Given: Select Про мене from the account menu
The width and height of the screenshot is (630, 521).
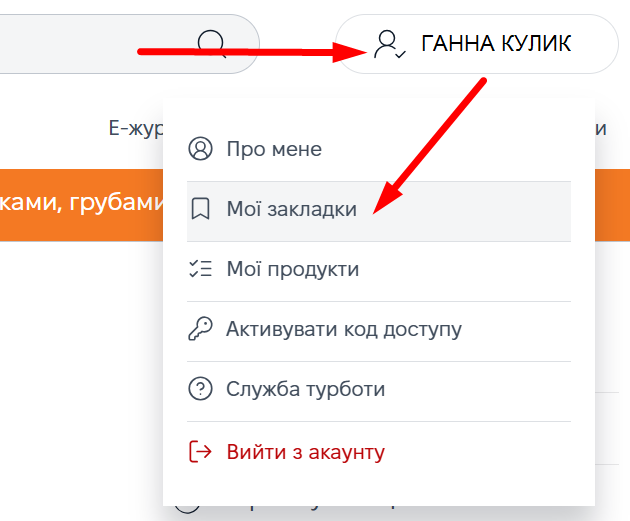Looking at the screenshot, I should coord(274,149).
